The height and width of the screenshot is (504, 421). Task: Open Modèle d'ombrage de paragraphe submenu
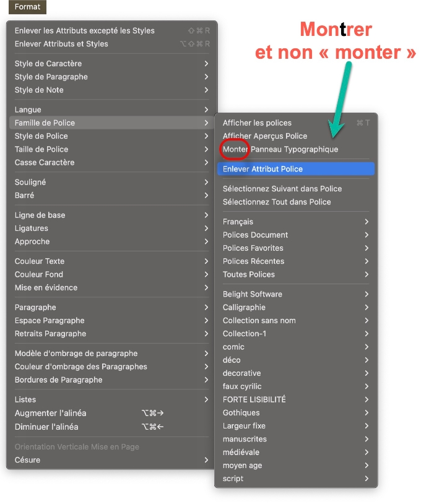click(112, 354)
